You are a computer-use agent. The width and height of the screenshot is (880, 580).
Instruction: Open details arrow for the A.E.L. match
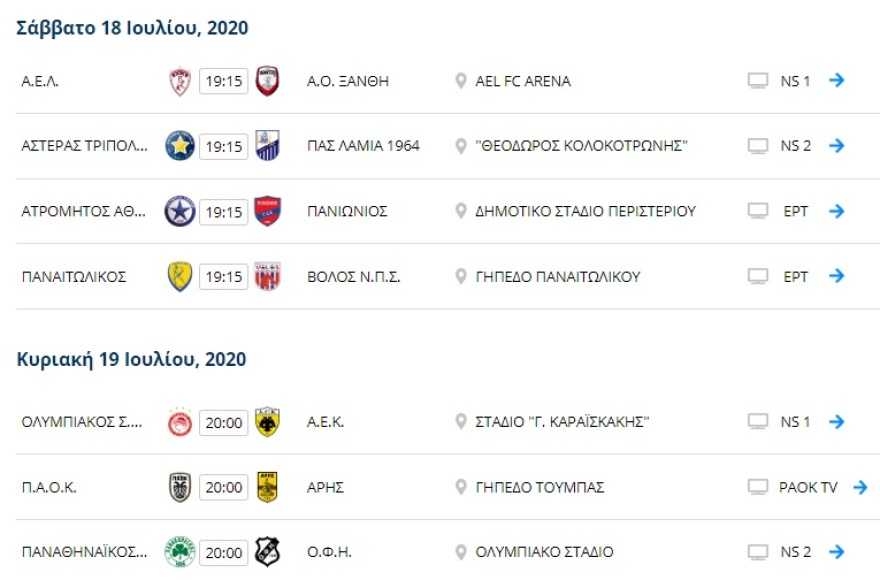point(838,80)
